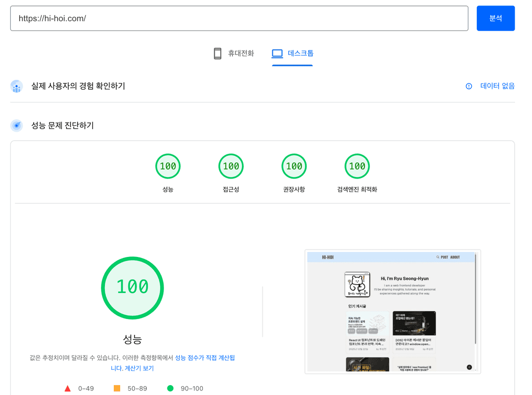Click the 데이터 없음 info icon
This screenshot has width=532, height=395.
[x=468, y=86]
